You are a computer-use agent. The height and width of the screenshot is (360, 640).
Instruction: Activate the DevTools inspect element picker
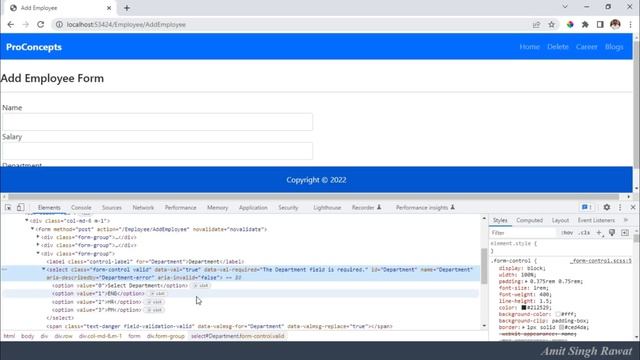pos(8,207)
